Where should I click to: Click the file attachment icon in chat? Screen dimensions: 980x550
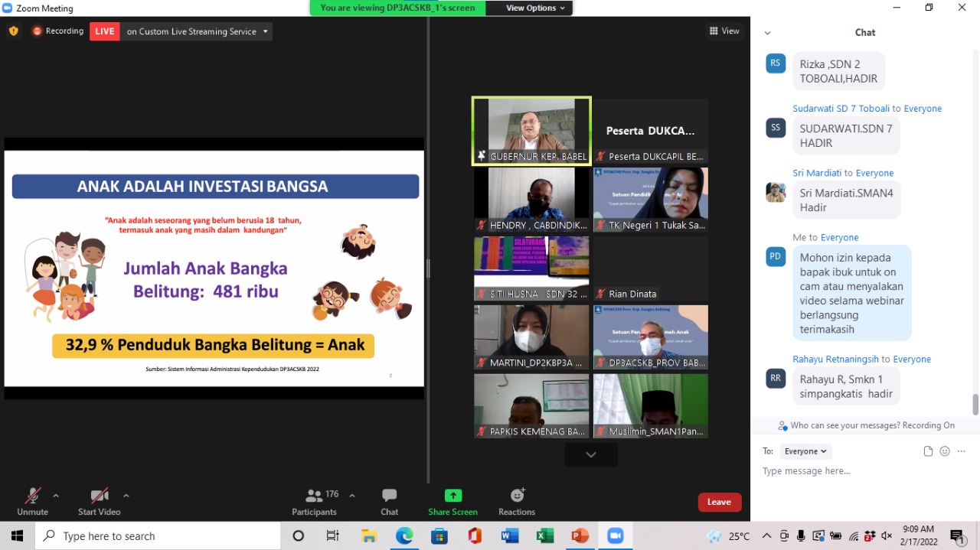928,451
